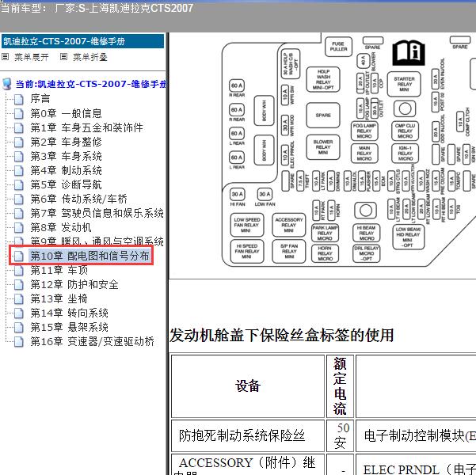Click the 菜单折叠 collapse-menu button
The image size is (476, 475).
tap(89, 57)
